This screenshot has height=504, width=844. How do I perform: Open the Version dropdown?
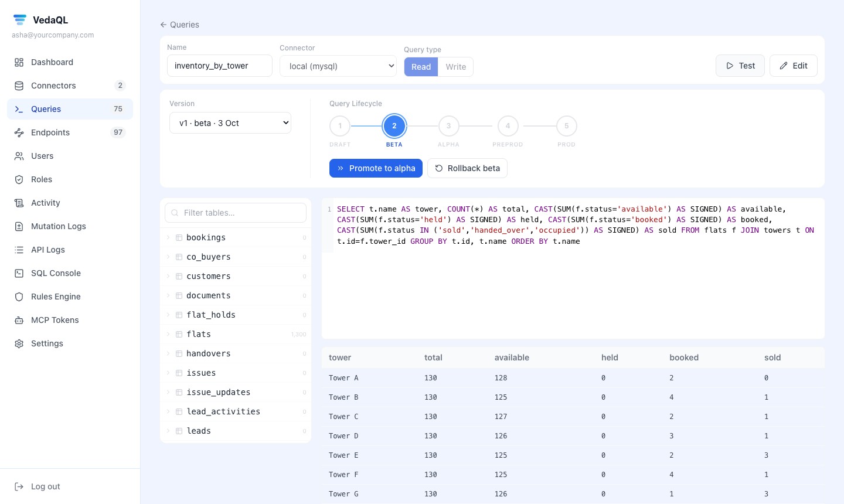click(230, 123)
